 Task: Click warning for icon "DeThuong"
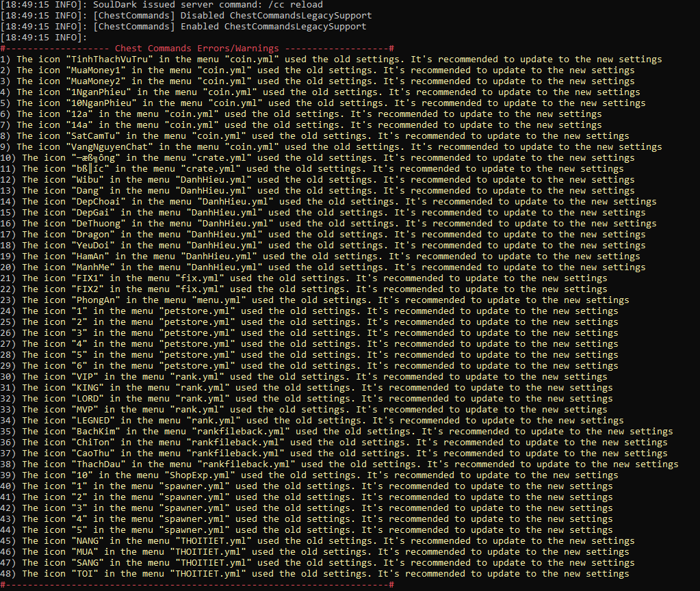[328, 223]
